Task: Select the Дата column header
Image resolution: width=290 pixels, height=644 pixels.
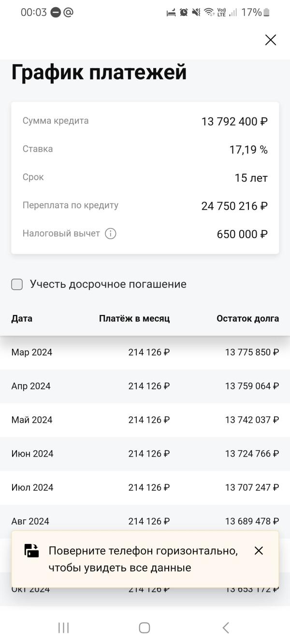Action: pos(22,319)
